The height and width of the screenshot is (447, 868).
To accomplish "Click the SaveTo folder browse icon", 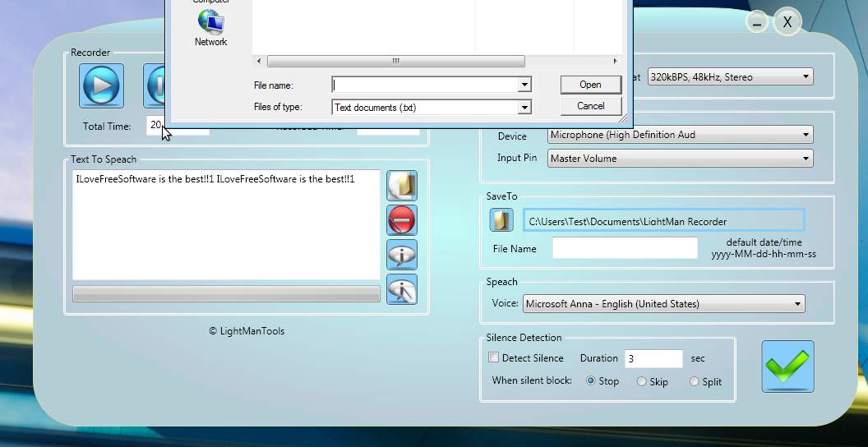I will [x=501, y=219].
